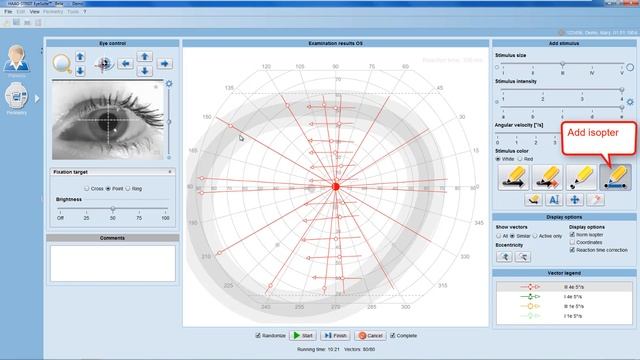Select the pencil with orange arrow tool

click(x=547, y=178)
